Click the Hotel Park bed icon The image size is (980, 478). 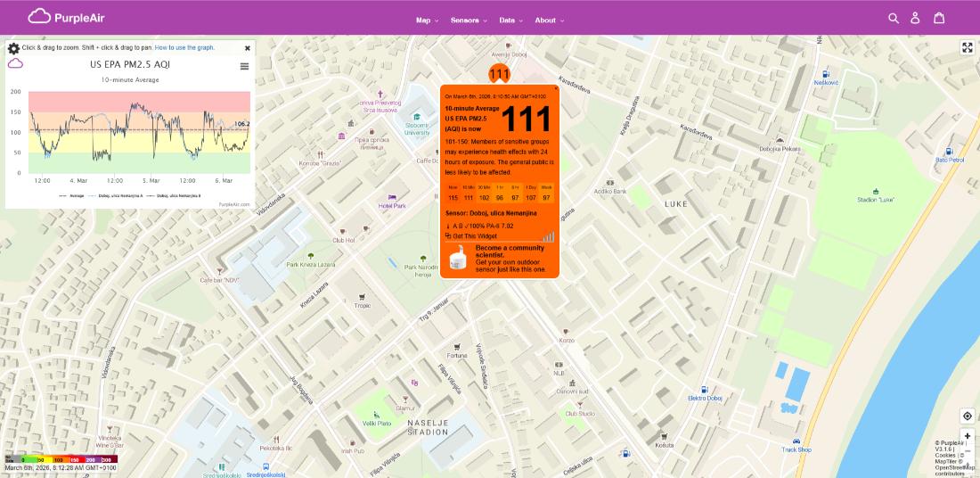coord(392,197)
